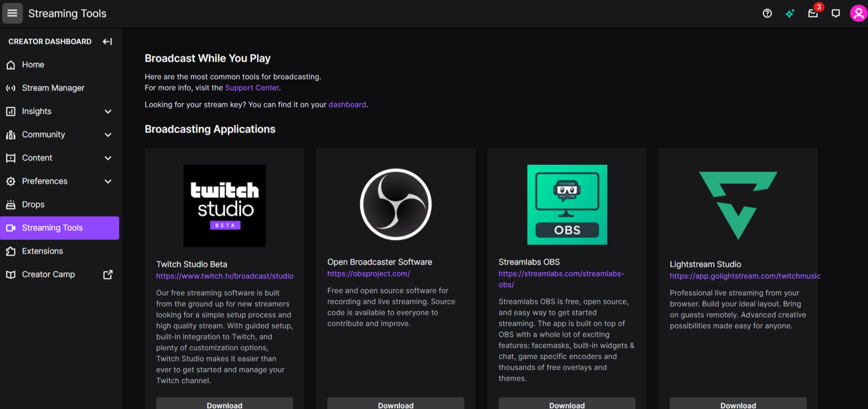Screen dimensions: 868x409
Task: Click the Twitch Studio Beta logo
Action: tap(225, 206)
